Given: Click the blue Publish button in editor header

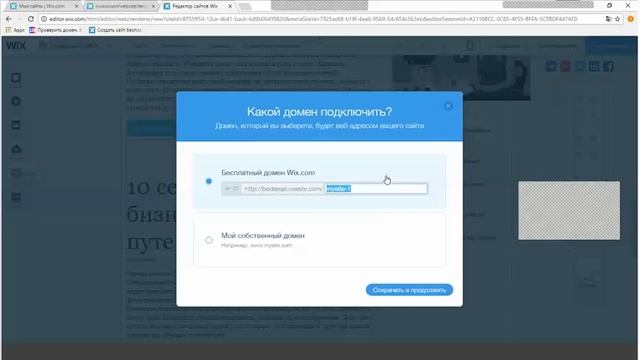Looking at the screenshot, I should (611, 46).
